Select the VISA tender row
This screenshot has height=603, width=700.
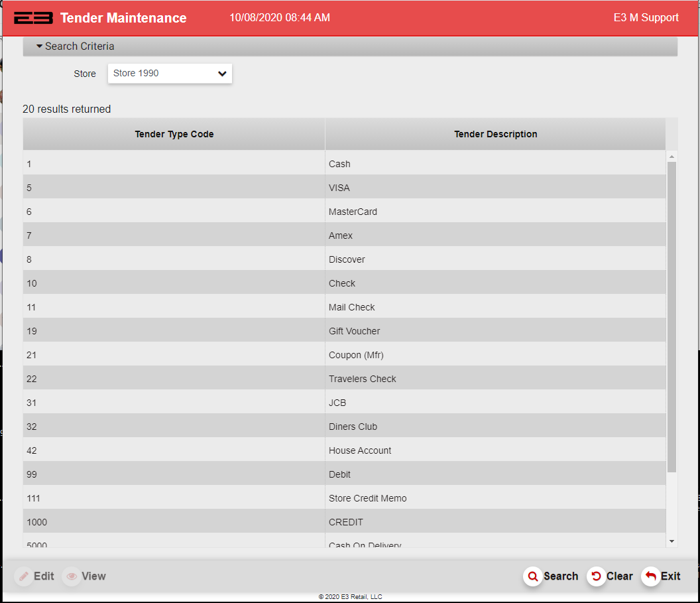[339, 188]
